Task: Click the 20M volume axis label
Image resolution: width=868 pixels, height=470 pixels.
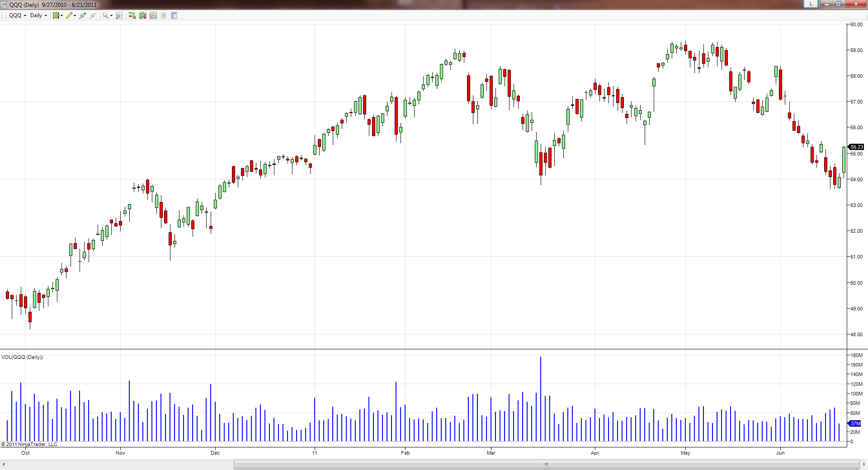Action: [x=855, y=432]
